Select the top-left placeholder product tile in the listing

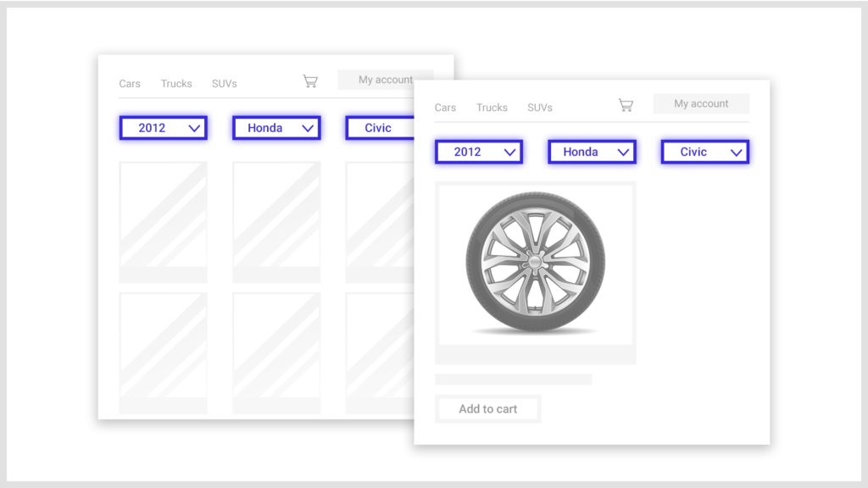(164, 221)
